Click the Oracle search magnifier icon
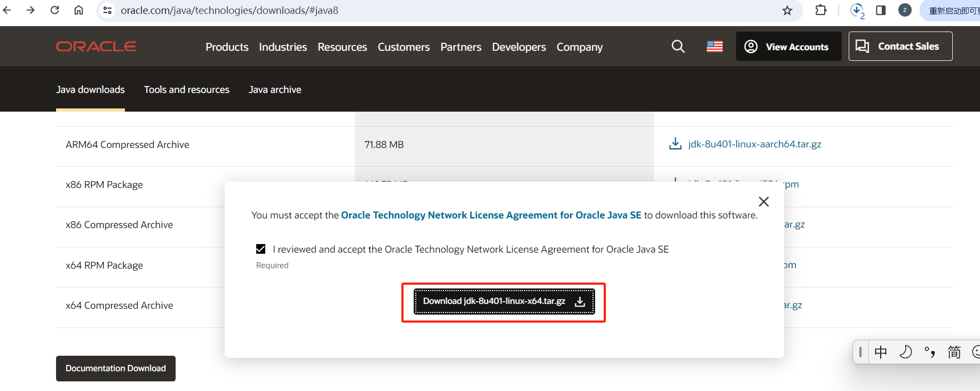The width and height of the screenshot is (980, 391). (678, 46)
